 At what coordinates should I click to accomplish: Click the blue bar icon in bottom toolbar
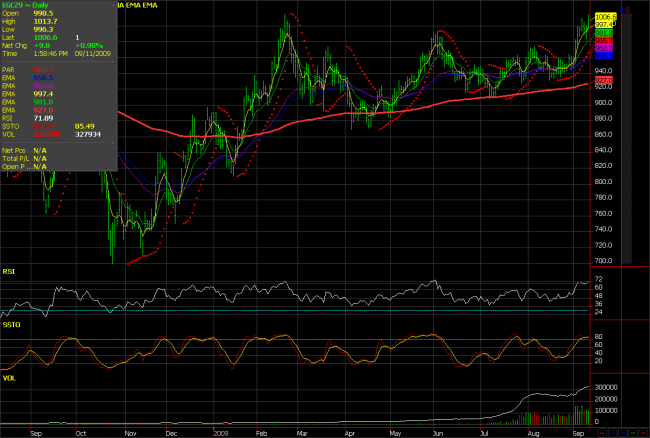(x=623, y=433)
